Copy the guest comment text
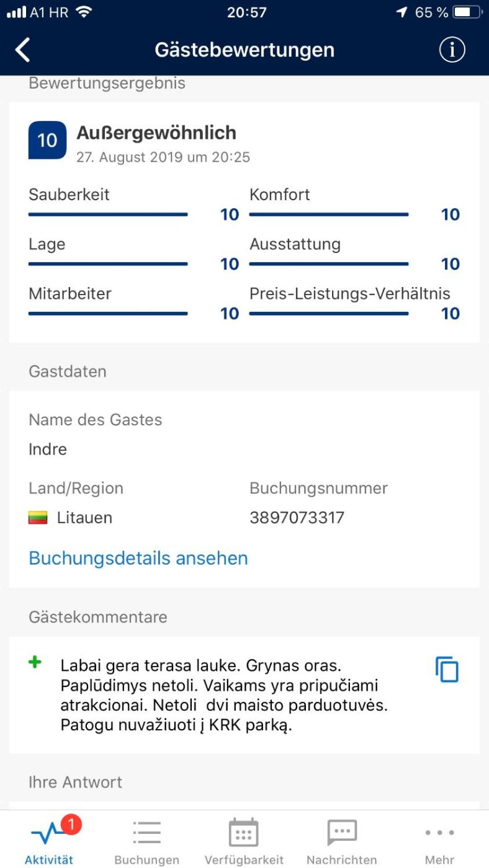This screenshot has width=489, height=868. 447,670
